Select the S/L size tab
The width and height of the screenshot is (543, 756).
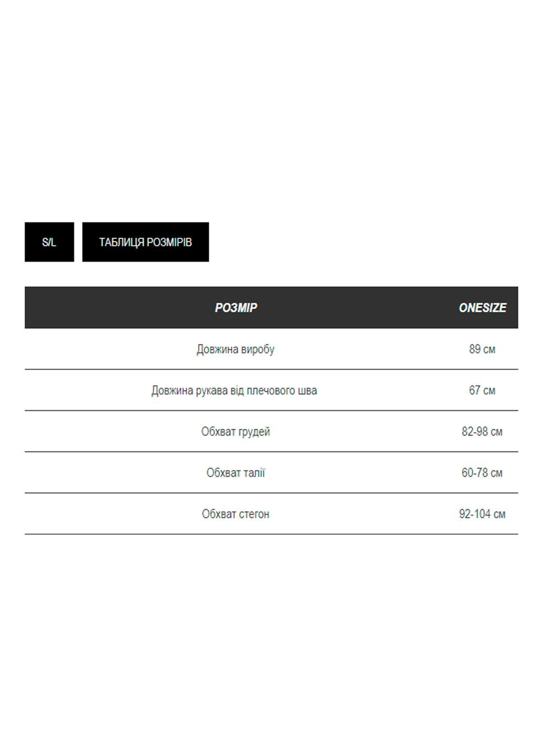(49, 242)
